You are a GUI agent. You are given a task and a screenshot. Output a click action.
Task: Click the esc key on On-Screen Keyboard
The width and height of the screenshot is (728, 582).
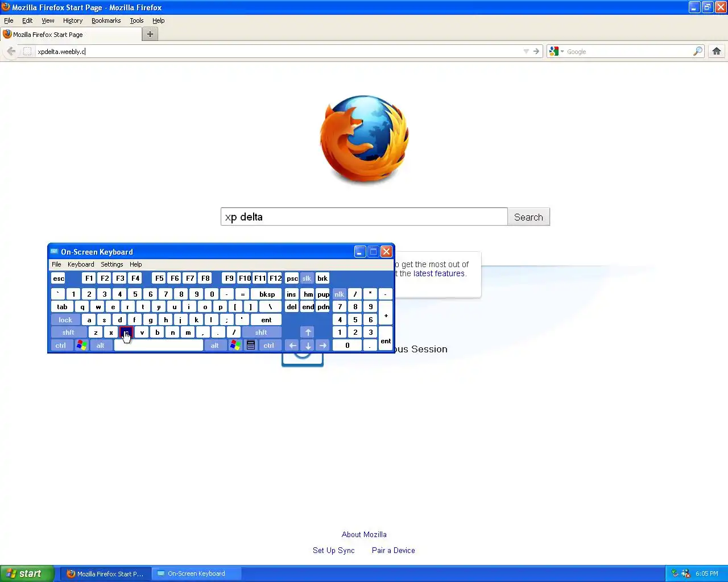59,278
